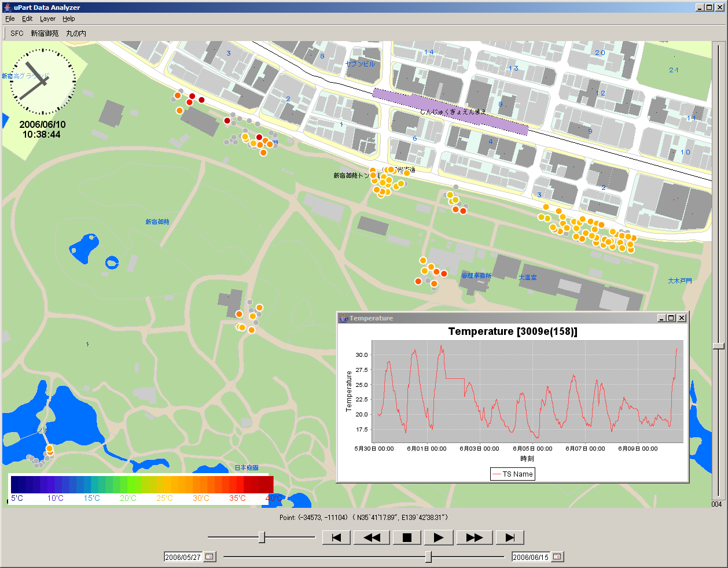This screenshot has height=568, width=728.
Task: Open the end date calendar picker
Action: tap(557, 556)
